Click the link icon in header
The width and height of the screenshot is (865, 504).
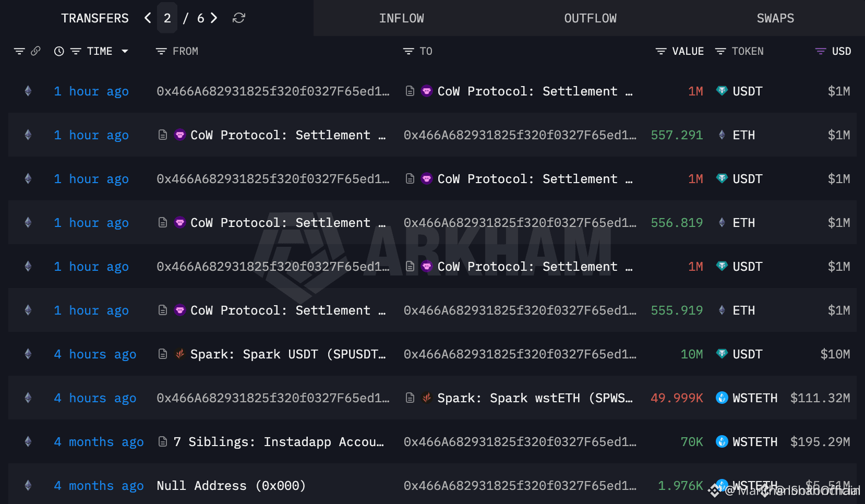(35, 51)
